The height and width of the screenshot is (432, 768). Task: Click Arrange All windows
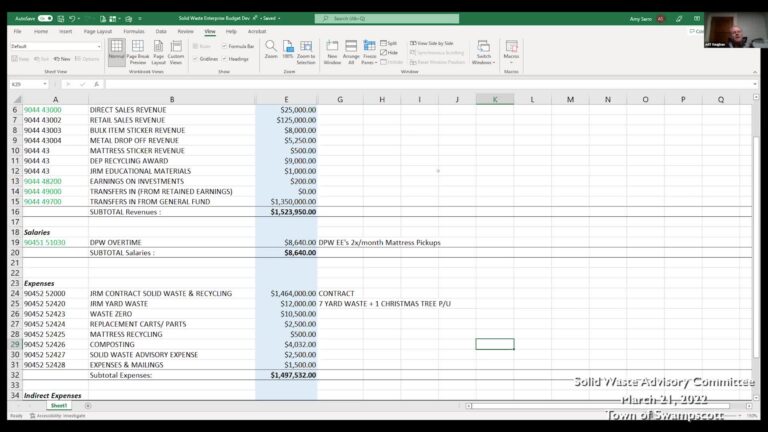coord(351,51)
